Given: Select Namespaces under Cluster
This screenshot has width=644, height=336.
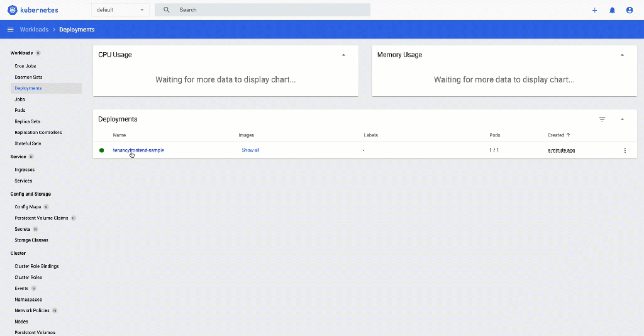Looking at the screenshot, I should [x=28, y=300].
